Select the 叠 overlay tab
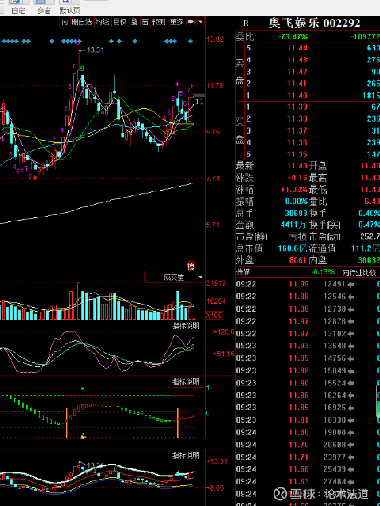380x506 pixels. point(134,22)
